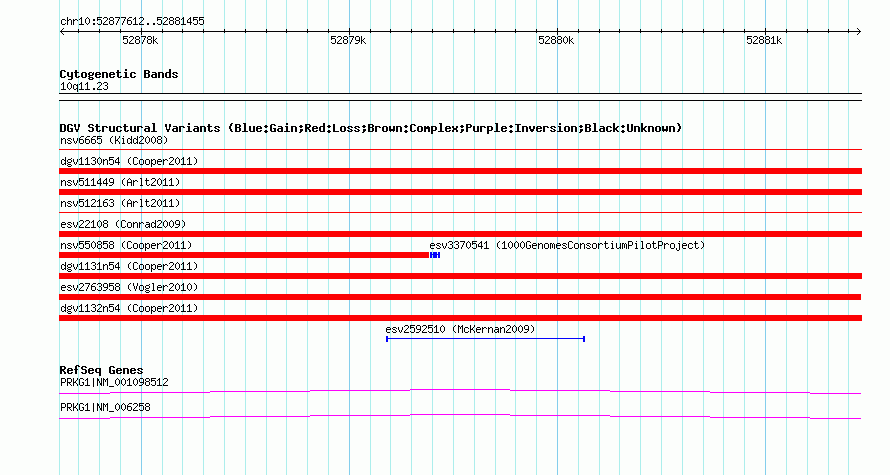The width and height of the screenshot is (890, 475).
Task: Open variant esv2763958 (Vogler2010)
Action: click(129, 287)
